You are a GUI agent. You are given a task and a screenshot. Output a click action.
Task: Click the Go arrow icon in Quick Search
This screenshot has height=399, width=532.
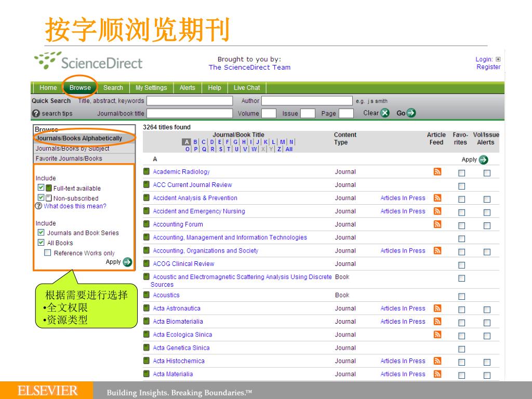point(411,113)
